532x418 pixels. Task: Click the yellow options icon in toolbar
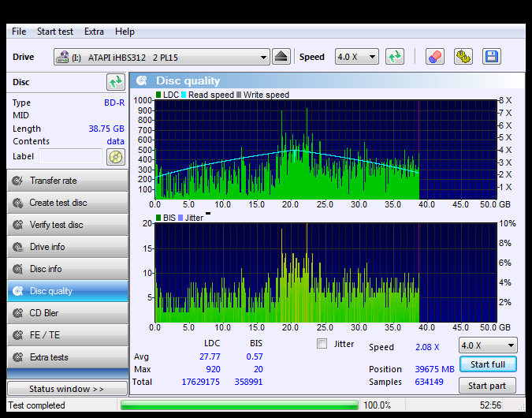(463, 57)
